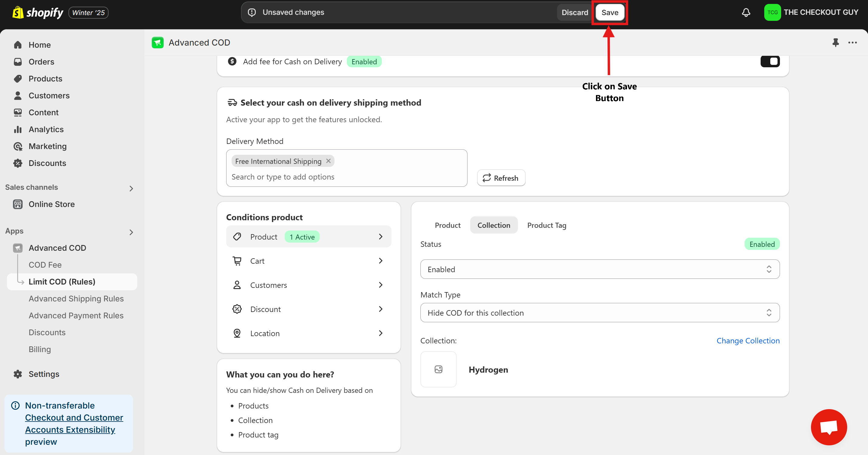Screen dimensions: 868x455
Task: Open Orders page
Action: coord(41,62)
